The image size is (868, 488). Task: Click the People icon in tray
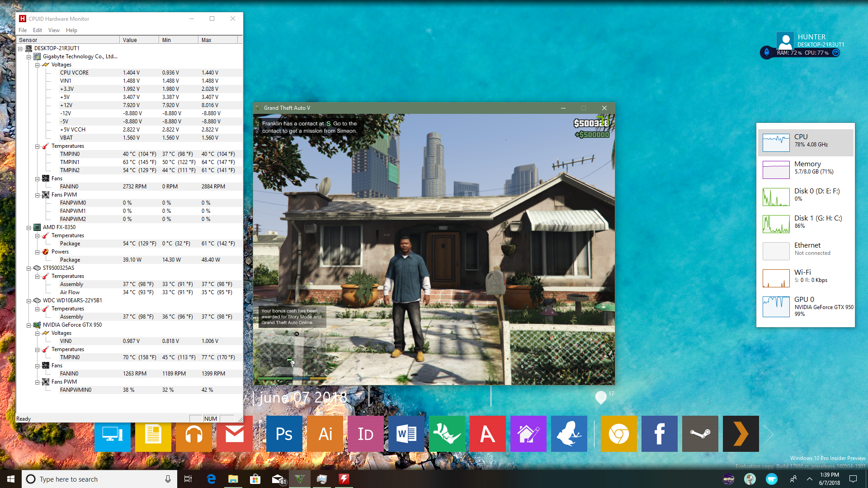[x=793, y=479]
